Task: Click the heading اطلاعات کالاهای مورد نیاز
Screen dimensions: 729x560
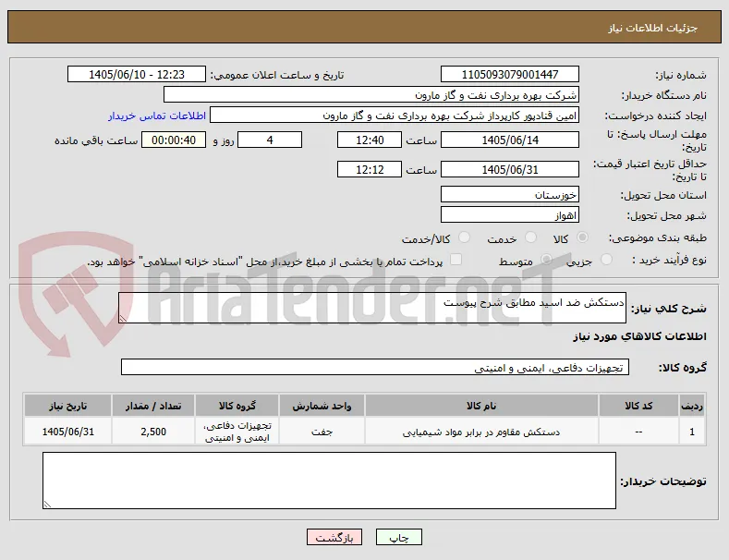Action: coord(639,336)
